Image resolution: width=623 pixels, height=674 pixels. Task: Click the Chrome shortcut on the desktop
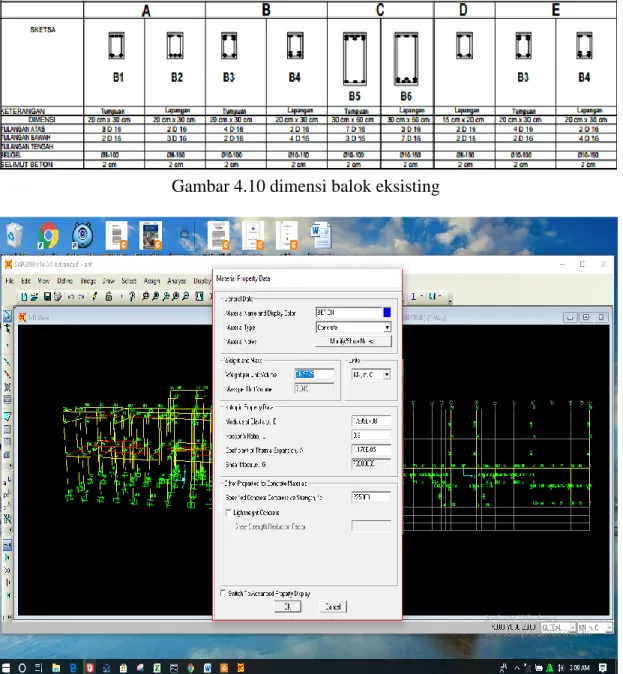[48, 236]
